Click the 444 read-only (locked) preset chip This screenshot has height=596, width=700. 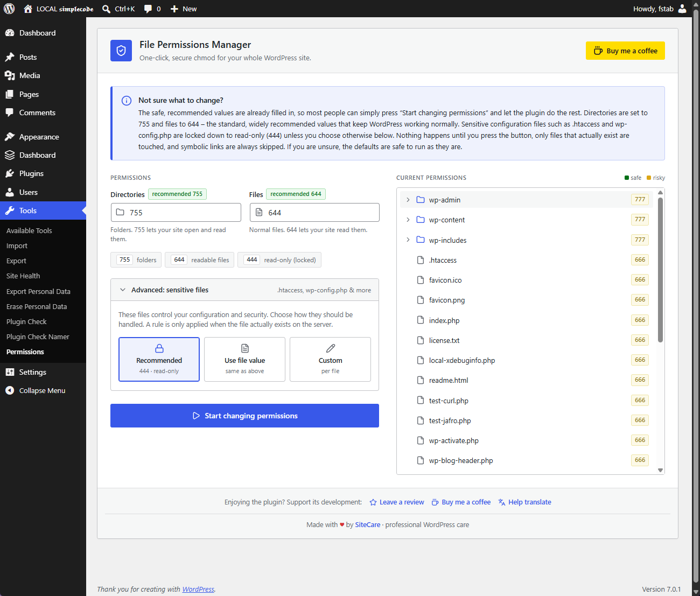pyautogui.click(x=279, y=260)
